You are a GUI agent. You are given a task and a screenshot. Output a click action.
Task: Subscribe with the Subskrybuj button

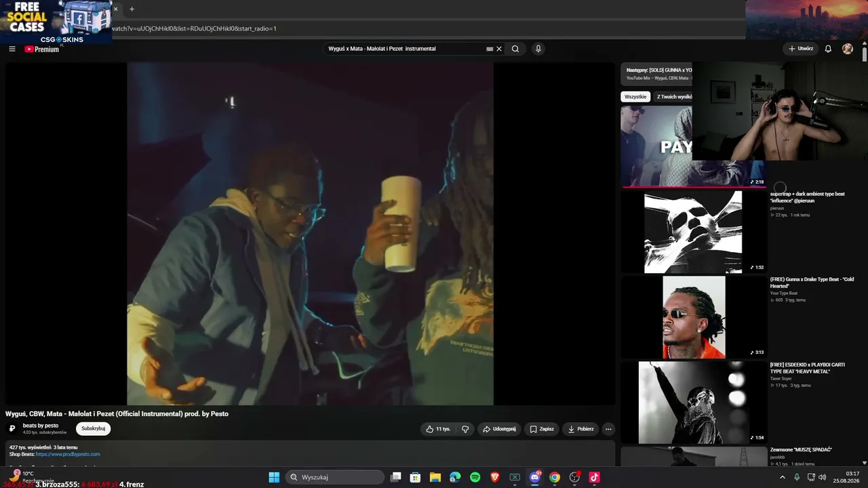coord(93,428)
